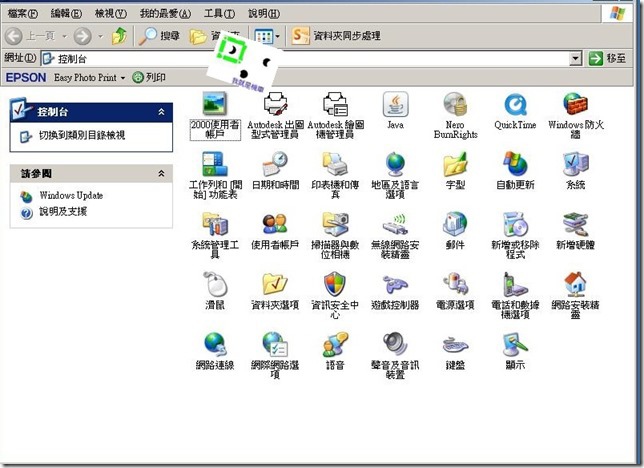Open the 檔案(F) menu

[x=22, y=14]
